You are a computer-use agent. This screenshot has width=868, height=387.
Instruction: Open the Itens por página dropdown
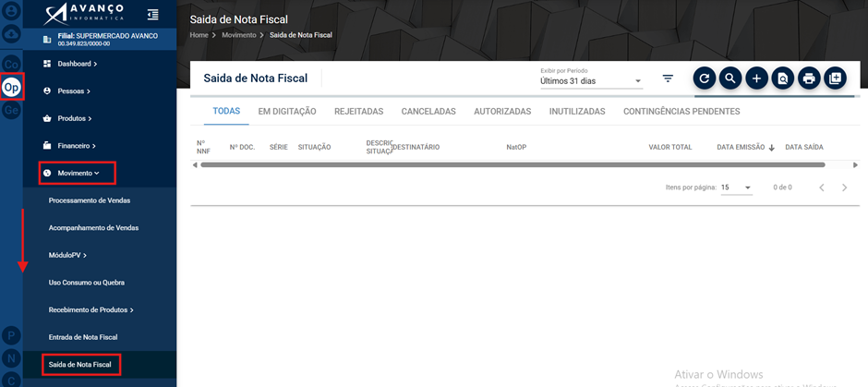tap(736, 187)
